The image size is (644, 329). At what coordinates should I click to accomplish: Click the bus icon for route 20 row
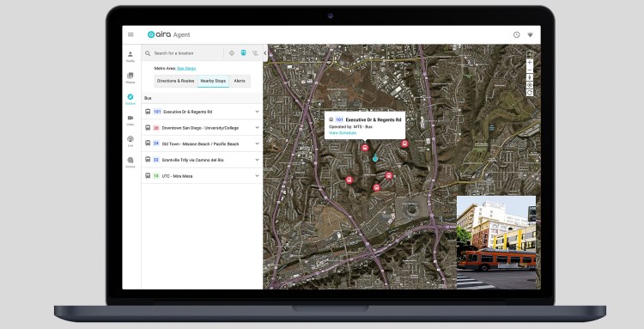[148, 128]
